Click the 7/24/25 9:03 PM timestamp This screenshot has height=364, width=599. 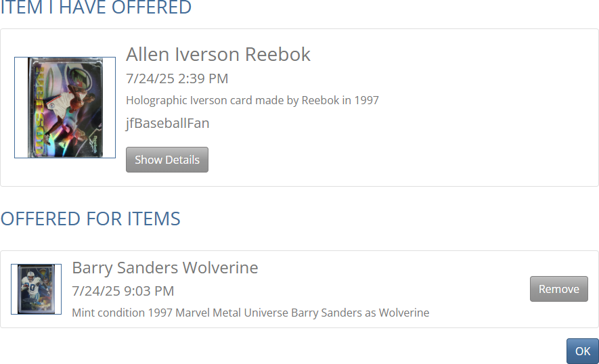pos(123,291)
